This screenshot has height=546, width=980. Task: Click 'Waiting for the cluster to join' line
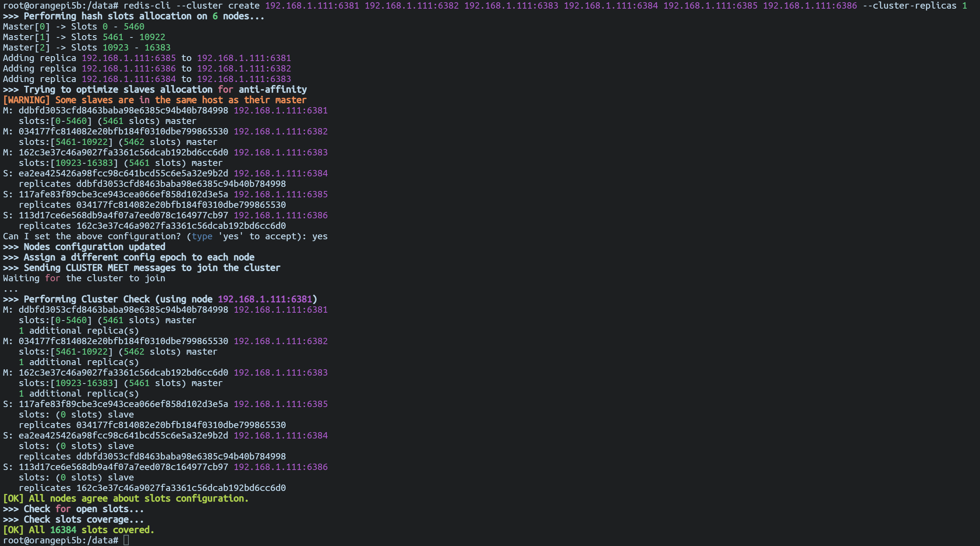tap(84, 278)
